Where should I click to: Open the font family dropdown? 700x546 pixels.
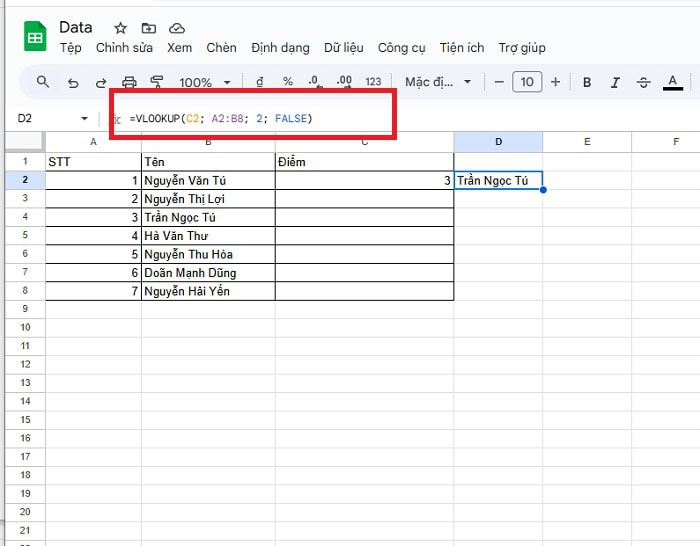[x=440, y=82]
